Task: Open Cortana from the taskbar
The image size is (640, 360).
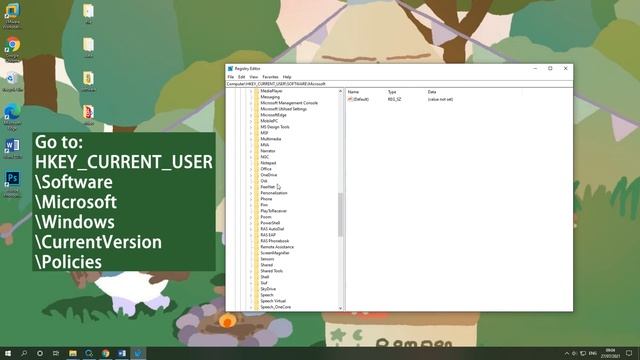Action: pyautogui.click(x=40, y=353)
